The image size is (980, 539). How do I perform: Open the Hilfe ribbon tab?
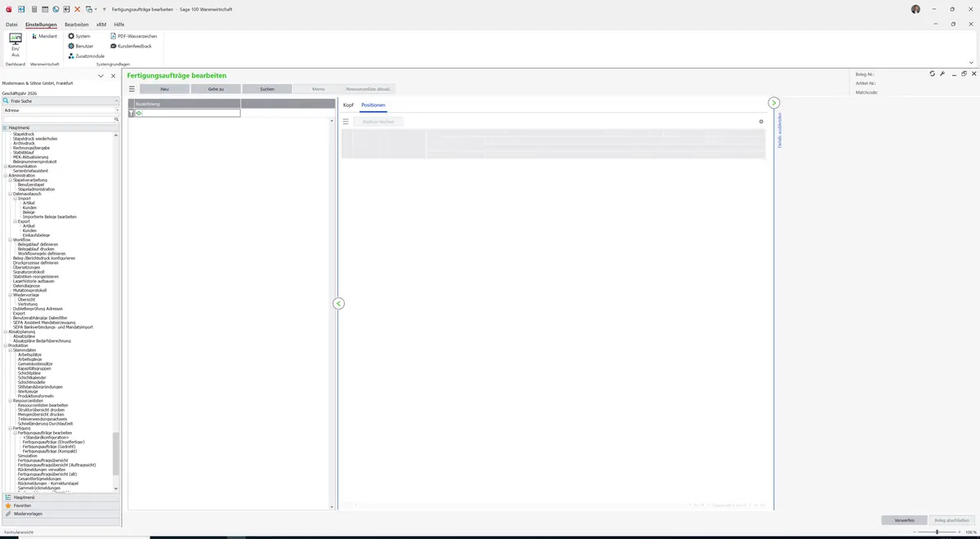point(119,24)
